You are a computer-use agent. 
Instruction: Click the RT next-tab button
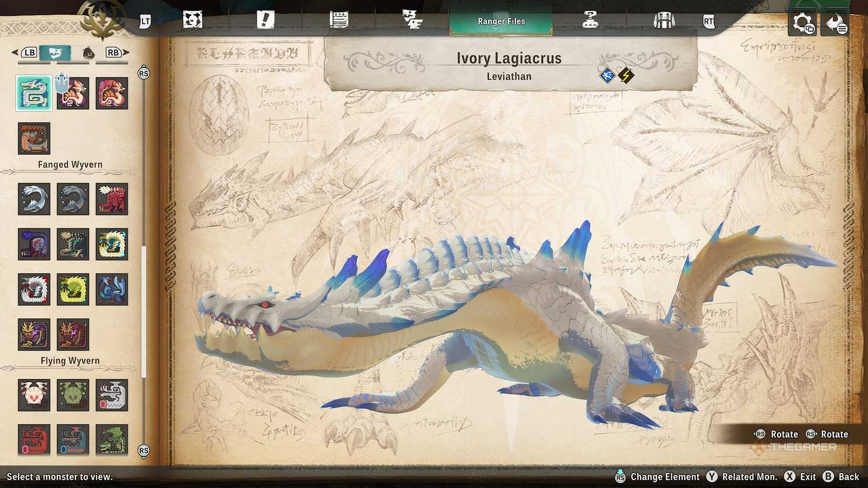pos(709,22)
